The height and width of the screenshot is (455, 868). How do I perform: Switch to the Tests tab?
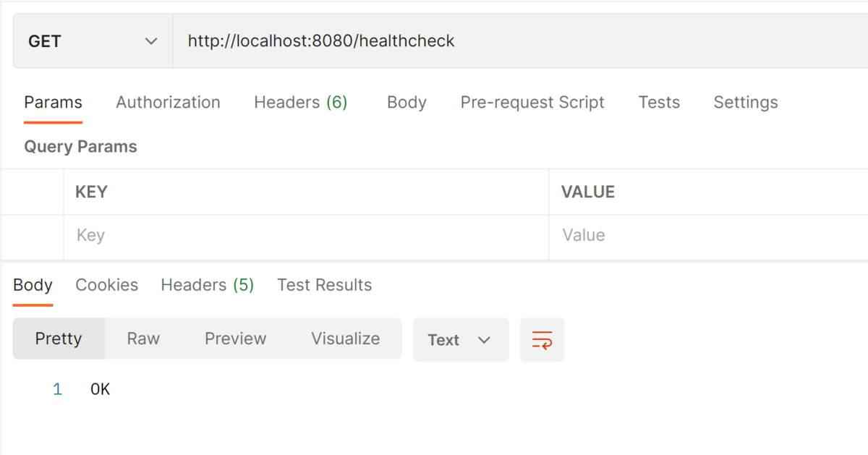tap(658, 102)
